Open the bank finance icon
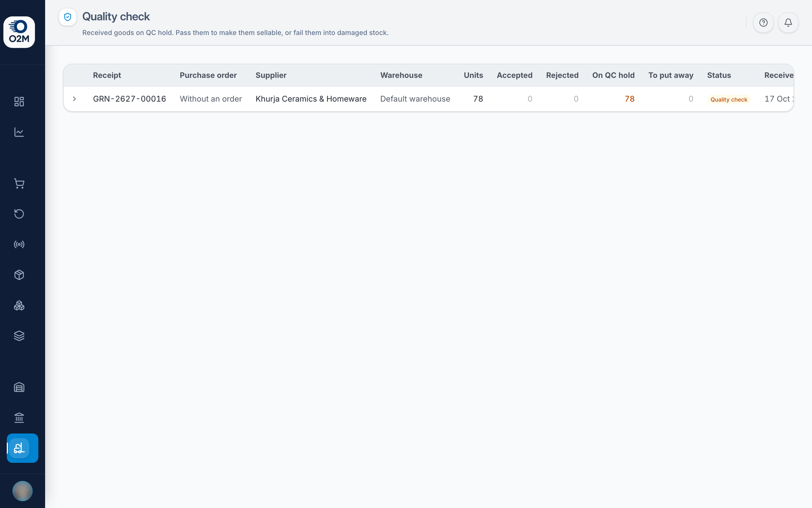The height and width of the screenshot is (508, 812). coord(19,417)
